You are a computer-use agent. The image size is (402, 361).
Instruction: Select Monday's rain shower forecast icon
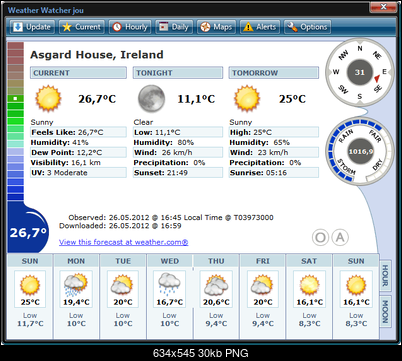76,284
